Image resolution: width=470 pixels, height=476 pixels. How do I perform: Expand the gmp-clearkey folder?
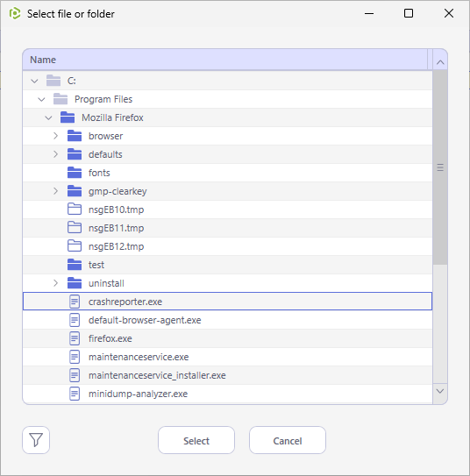coord(55,191)
